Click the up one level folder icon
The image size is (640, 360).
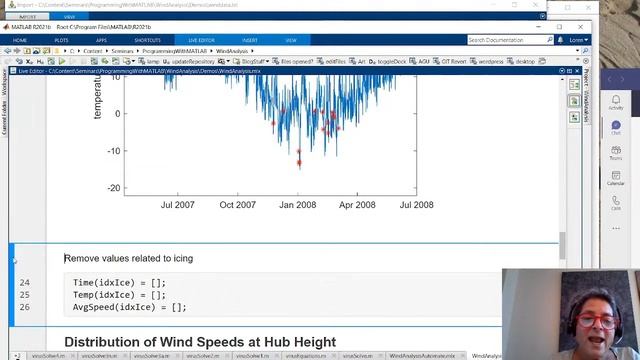click(x=27, y=51)
